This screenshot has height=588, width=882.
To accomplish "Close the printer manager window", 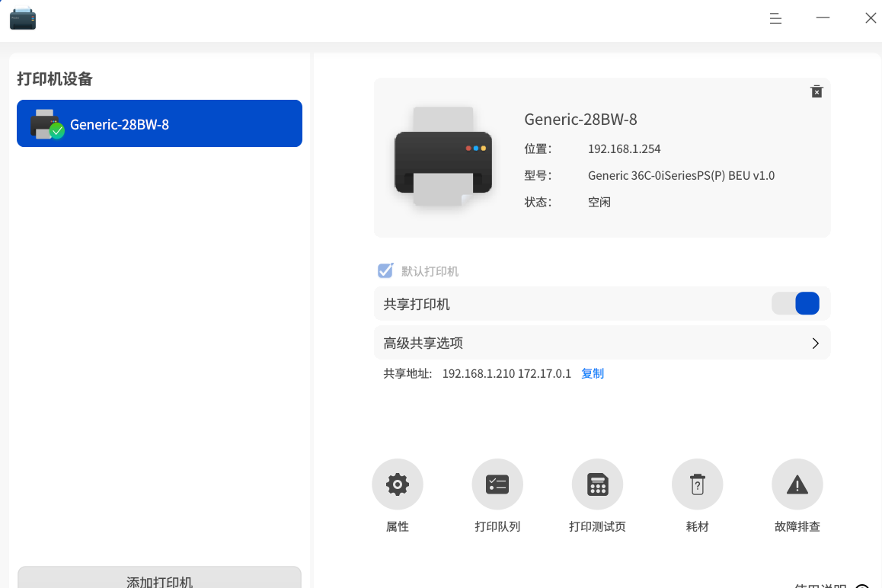I will pyautogui.click(x=871, y=18).
